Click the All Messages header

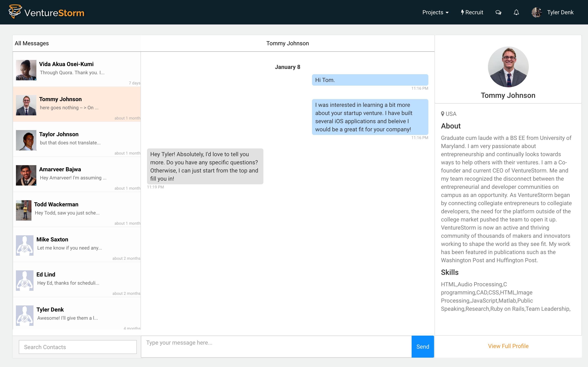[32, 43]
